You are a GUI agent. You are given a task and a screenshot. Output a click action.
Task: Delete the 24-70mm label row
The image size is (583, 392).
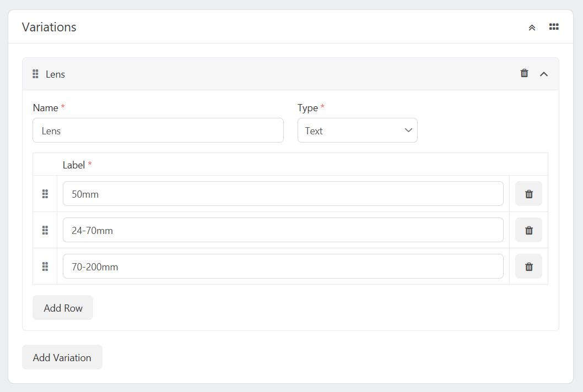coord(528,230)
